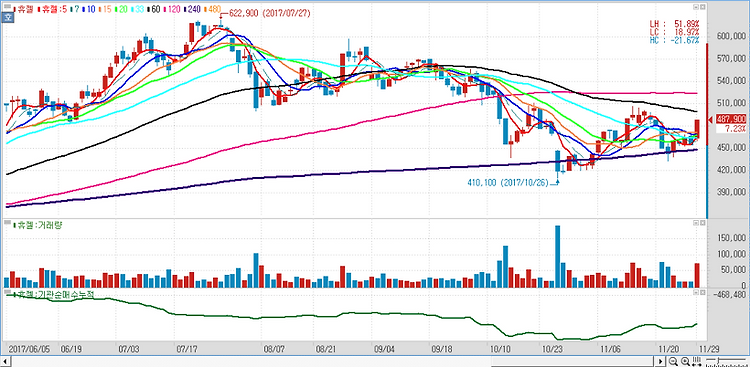This screenshot has height=367, width=750.
Task: Click the horizontal scrollbar right arrow
Action: [661, 362]
